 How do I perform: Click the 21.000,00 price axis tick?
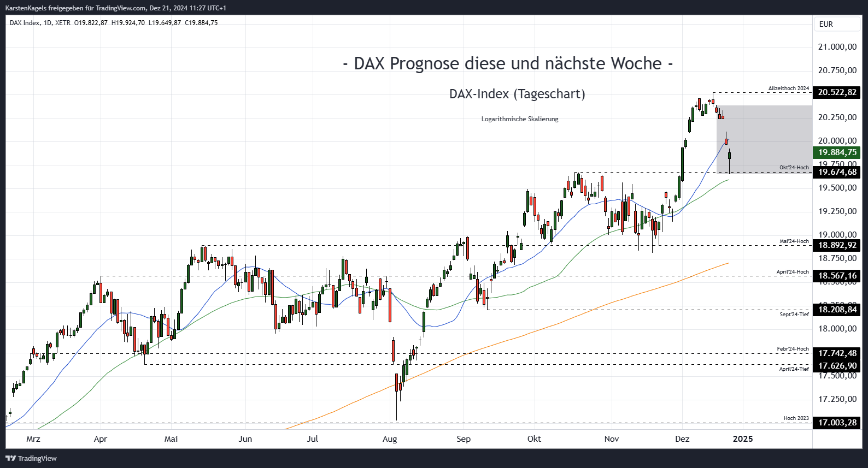[x=837, y=47]
